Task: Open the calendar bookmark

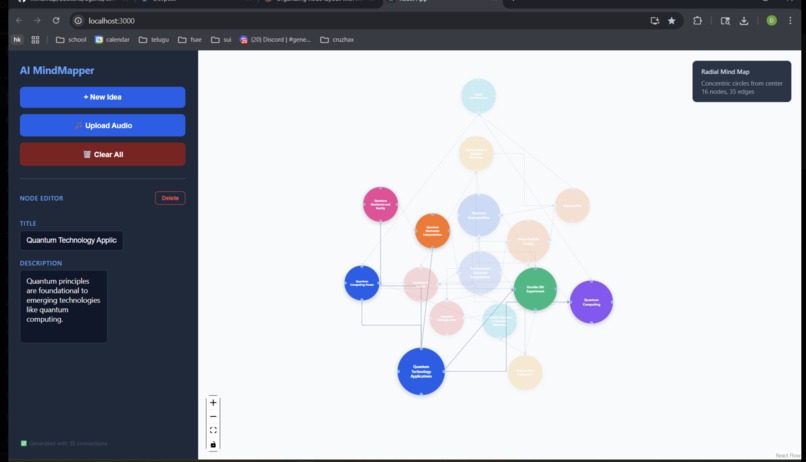Action: (112, 40)
